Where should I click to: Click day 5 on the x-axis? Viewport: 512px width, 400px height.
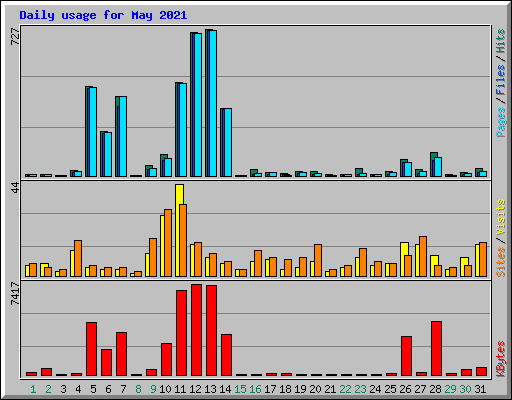[93, 389]
